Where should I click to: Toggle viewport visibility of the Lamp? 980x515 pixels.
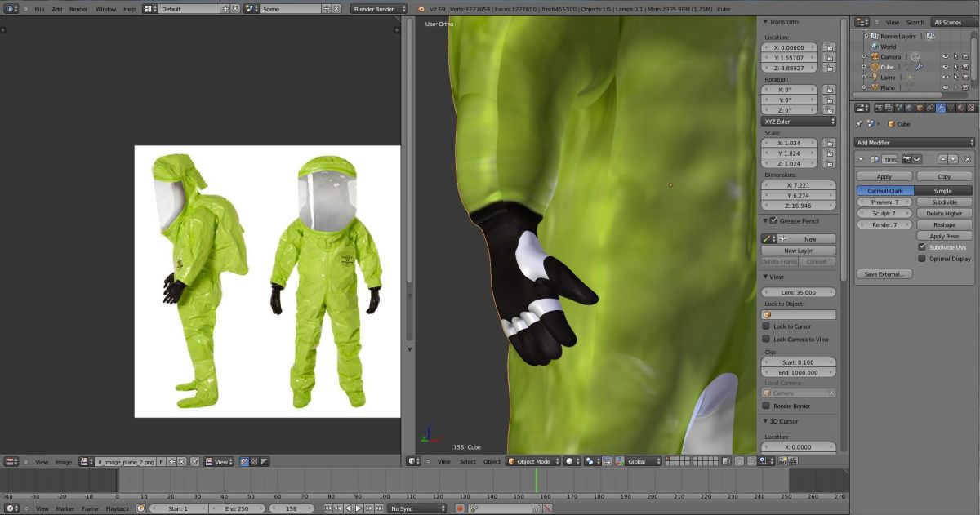(x=945, y=78)
